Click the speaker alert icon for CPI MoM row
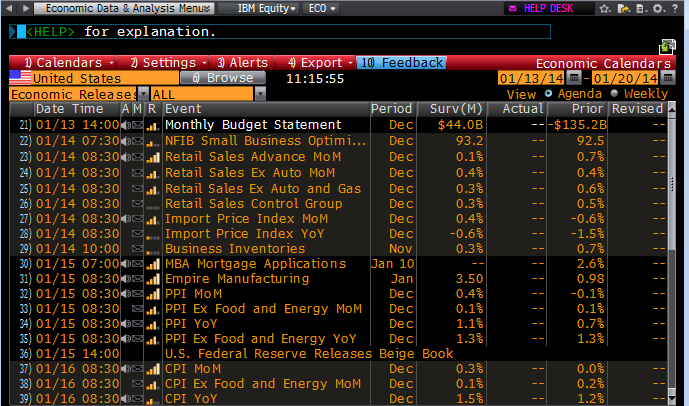Image resolution: width=689 pixels, height=406 pixels. tap(126, 369)
